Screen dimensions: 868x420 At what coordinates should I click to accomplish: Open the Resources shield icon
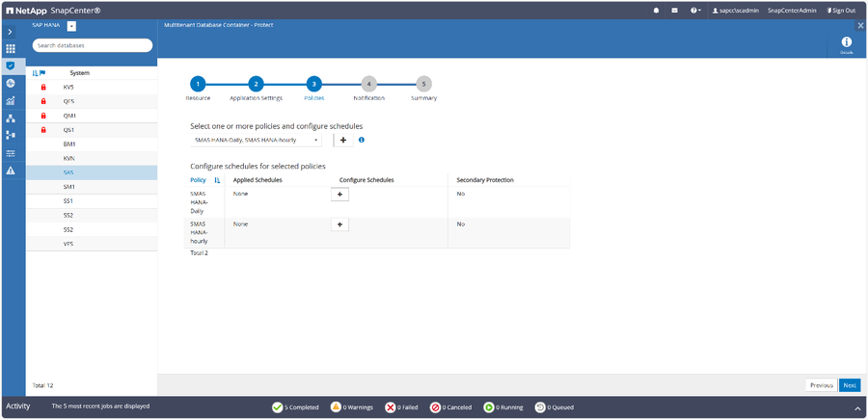(x=11, y=66)
